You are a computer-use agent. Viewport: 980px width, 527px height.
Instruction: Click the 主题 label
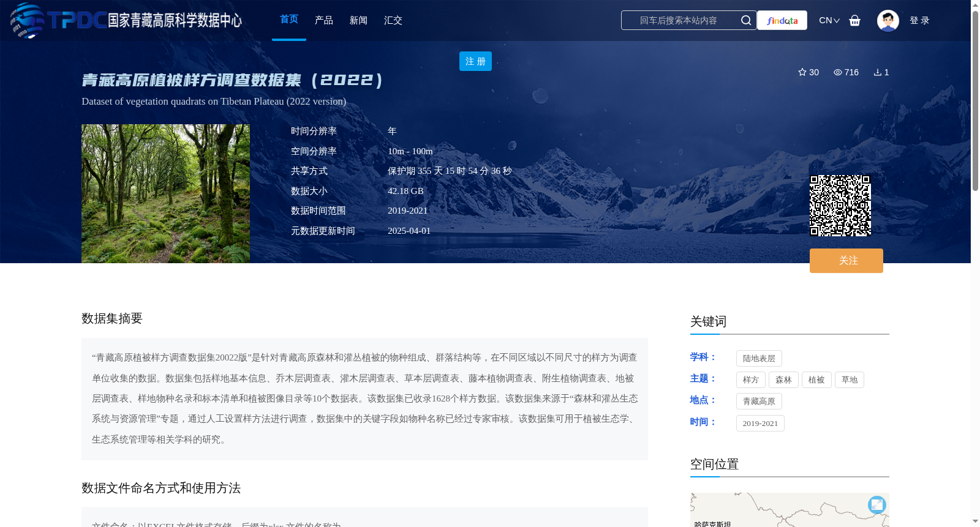coord(703,378)
